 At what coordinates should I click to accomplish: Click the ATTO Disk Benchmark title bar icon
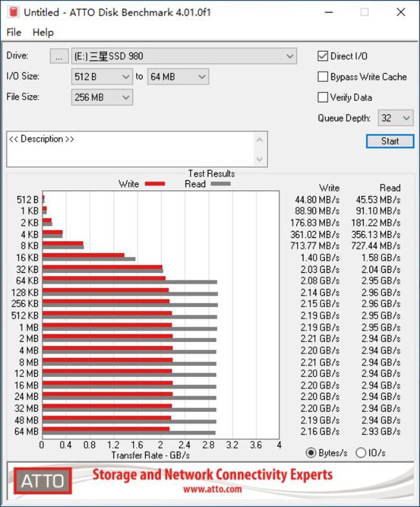click(x=13, y=12)
